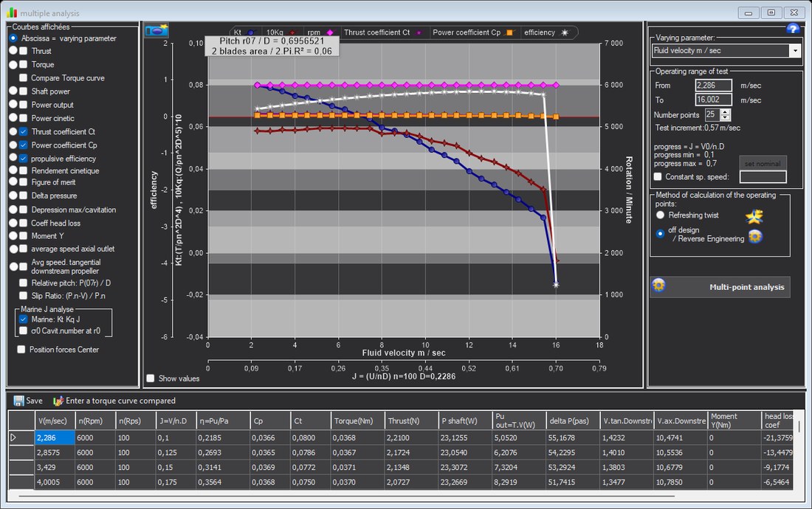Screen dimensions: 812x509
Task: Click the n(Rpm) column header
Action: pyautogui.click(x=94, y=420)
